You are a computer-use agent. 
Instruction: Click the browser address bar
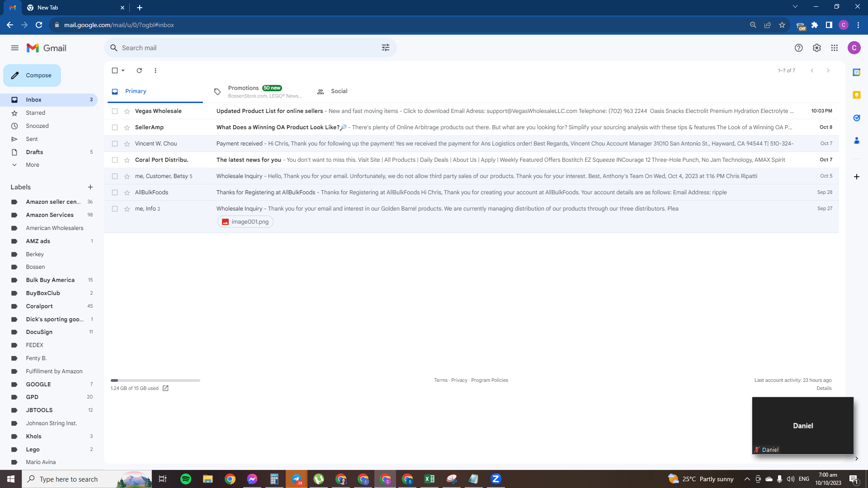(x=398, y=25)
